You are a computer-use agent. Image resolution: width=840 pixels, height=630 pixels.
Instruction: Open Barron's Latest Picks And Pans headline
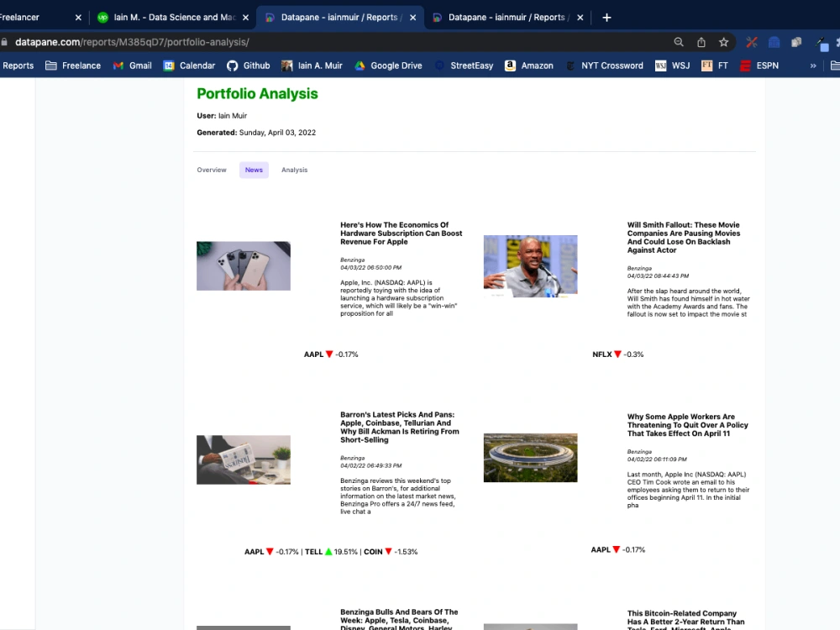click(x=400, y=427)
